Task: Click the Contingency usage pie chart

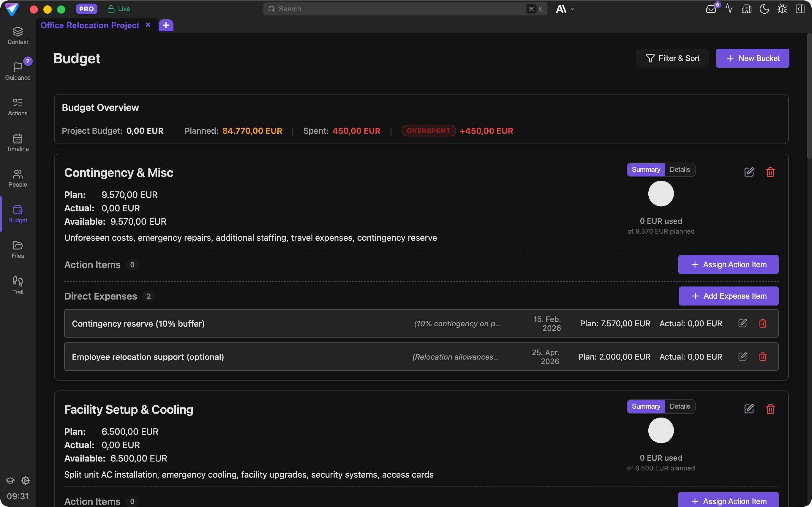Action: [661, 194]
